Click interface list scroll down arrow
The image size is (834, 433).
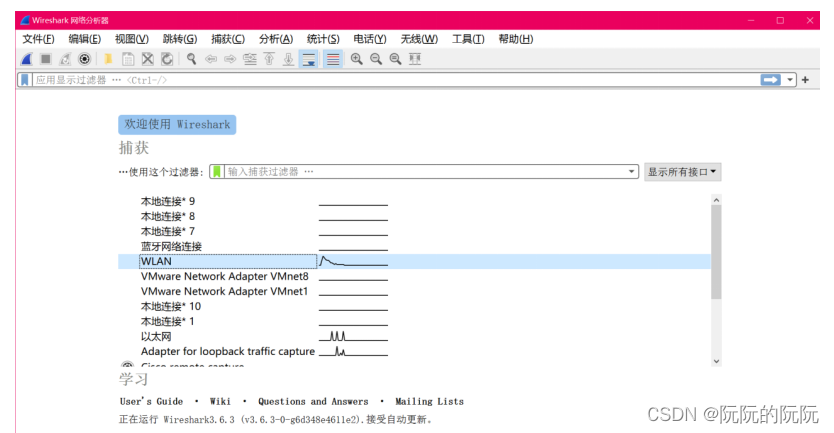(716, 361)
